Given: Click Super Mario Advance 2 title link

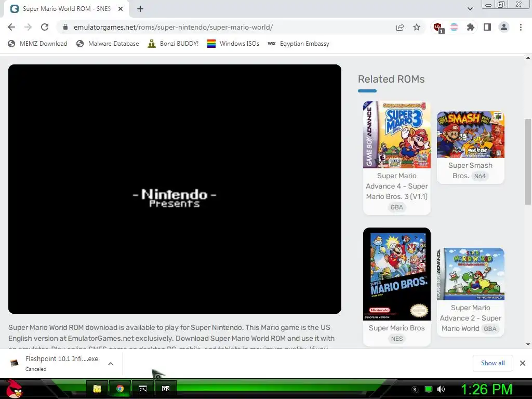Looking at the screenshot, I should tap(470, 318).
